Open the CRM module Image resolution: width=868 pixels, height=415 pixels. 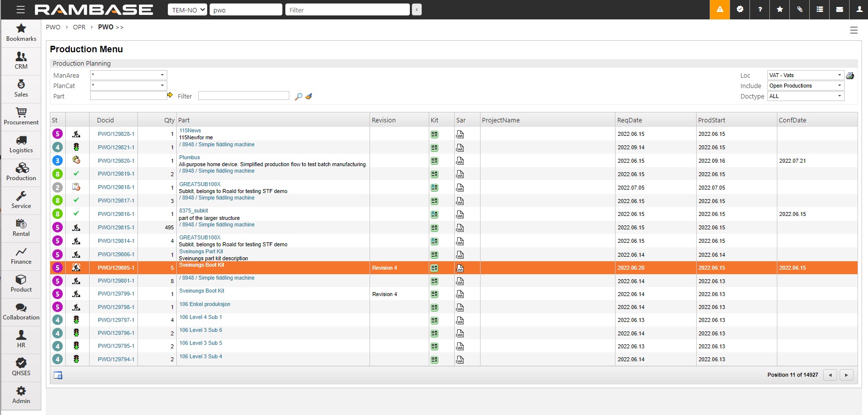[21, 61]
